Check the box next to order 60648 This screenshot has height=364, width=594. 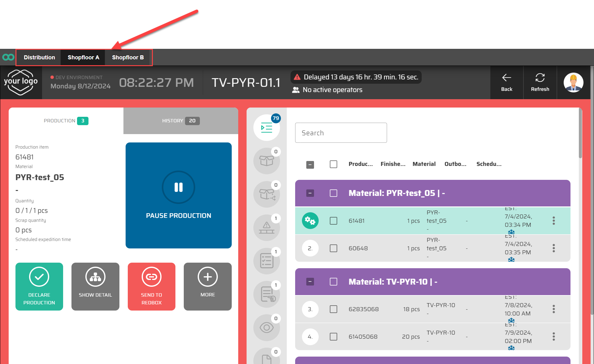(x=333, y=248)
